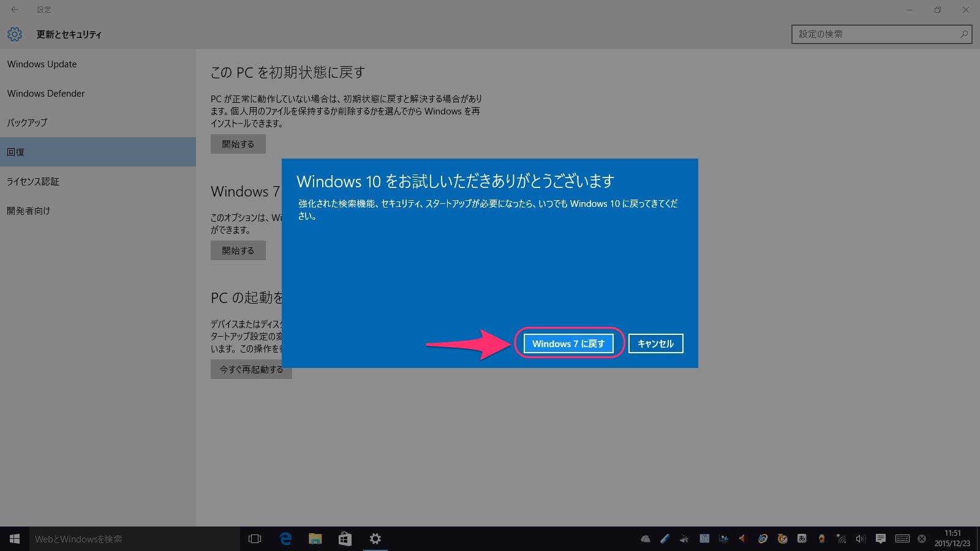Screen dimensions: 980x551
Task: Click the orange compass tray icon
Action: point(783,539)
